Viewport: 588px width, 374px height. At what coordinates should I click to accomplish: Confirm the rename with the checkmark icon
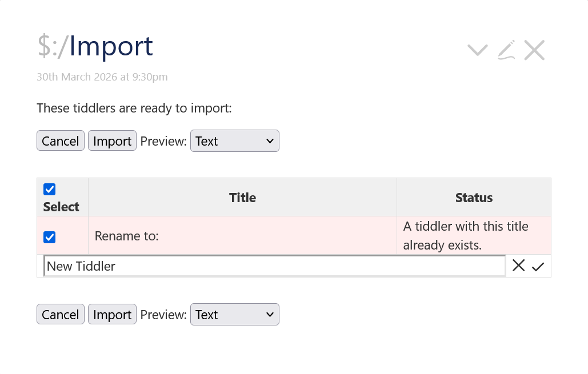[x=538, y=266]
